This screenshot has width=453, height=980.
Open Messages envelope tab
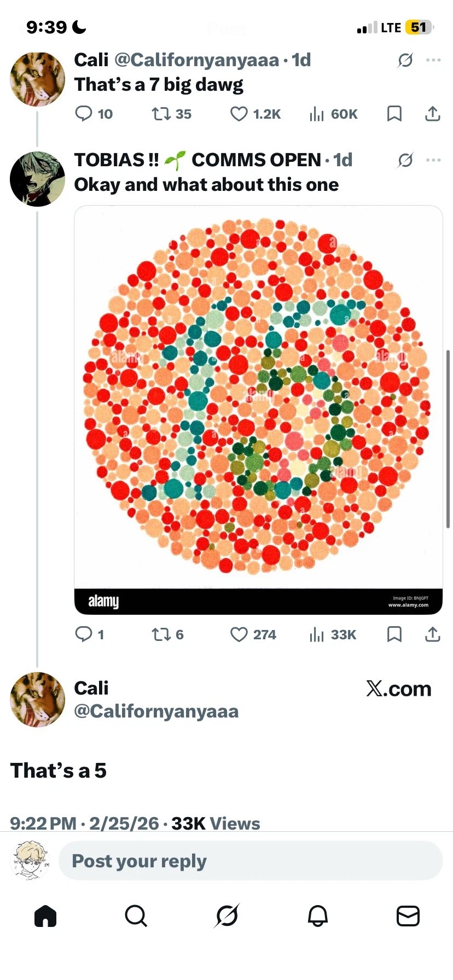[x=408, y=915]
